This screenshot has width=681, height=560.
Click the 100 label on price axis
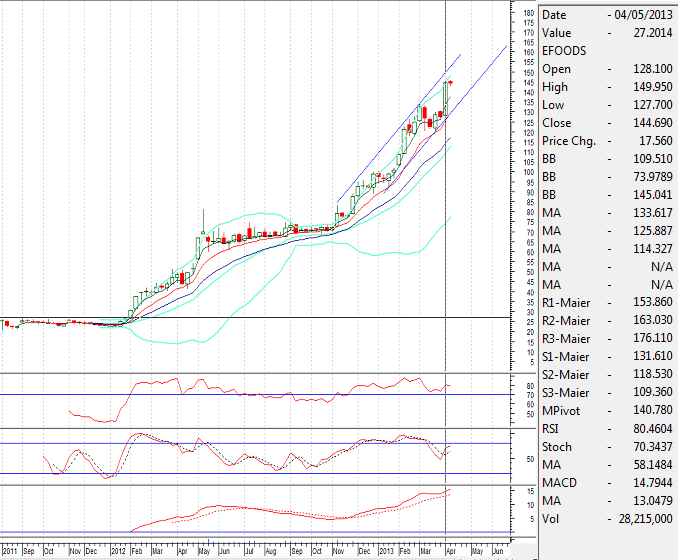(x=526, y=172)
